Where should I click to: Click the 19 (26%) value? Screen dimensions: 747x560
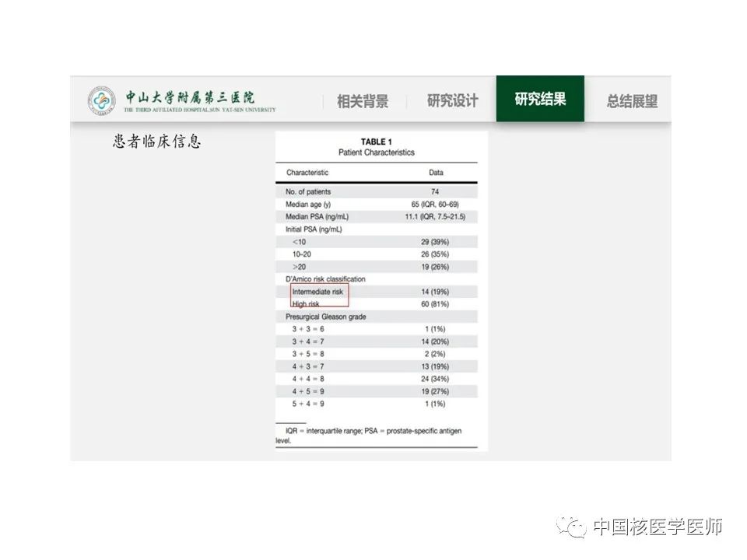click(x=435, y=267)
